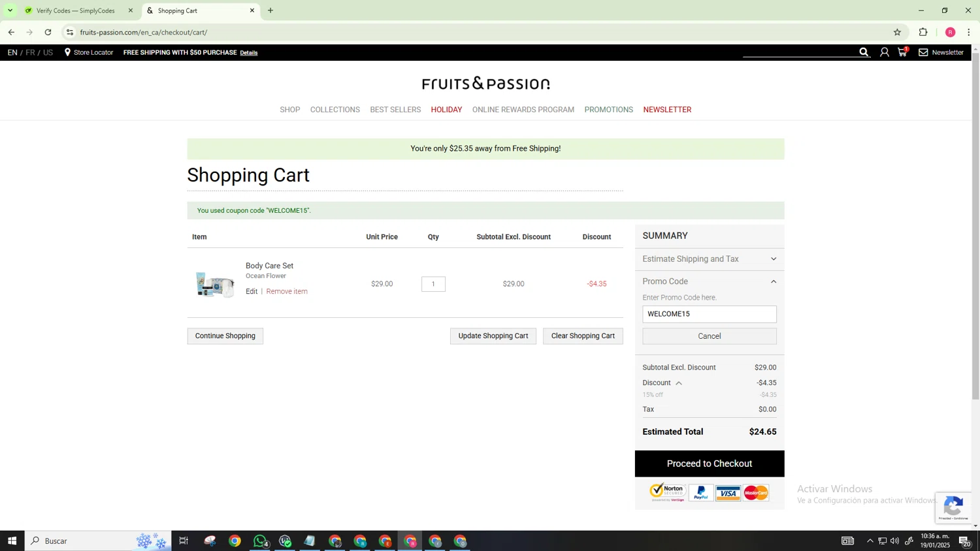Click the Norton Secured badge

pyautogui.click(x=667, y=492)
